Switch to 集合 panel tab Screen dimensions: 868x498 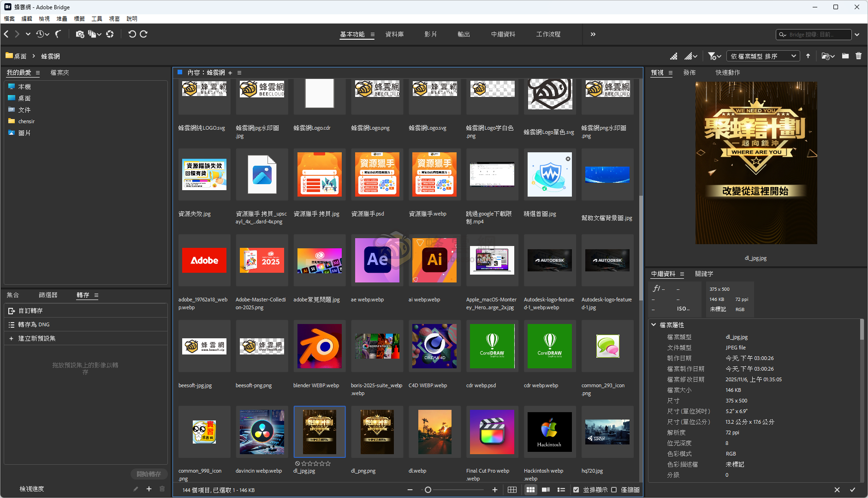point(13,295)
